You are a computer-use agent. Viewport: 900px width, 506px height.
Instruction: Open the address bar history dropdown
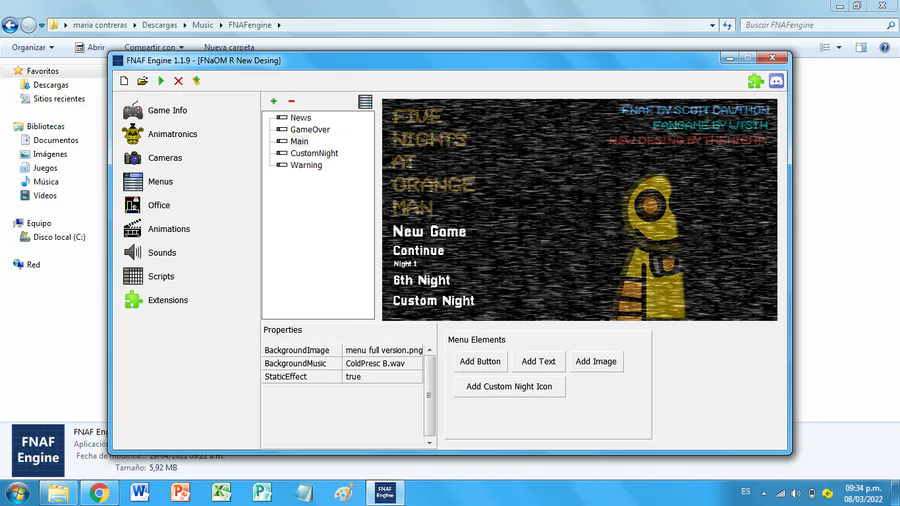coord(712,25)
